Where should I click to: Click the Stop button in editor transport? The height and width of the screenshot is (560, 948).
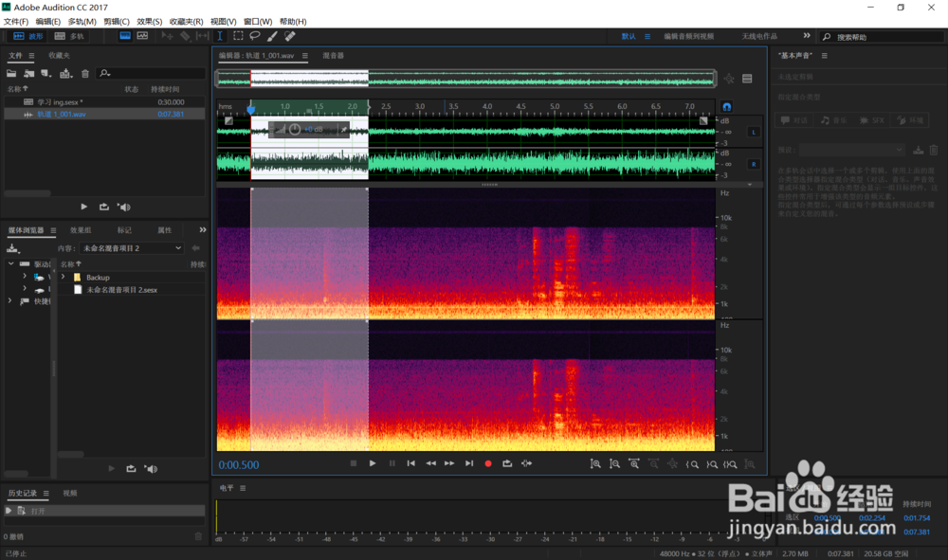pos(354,463)
